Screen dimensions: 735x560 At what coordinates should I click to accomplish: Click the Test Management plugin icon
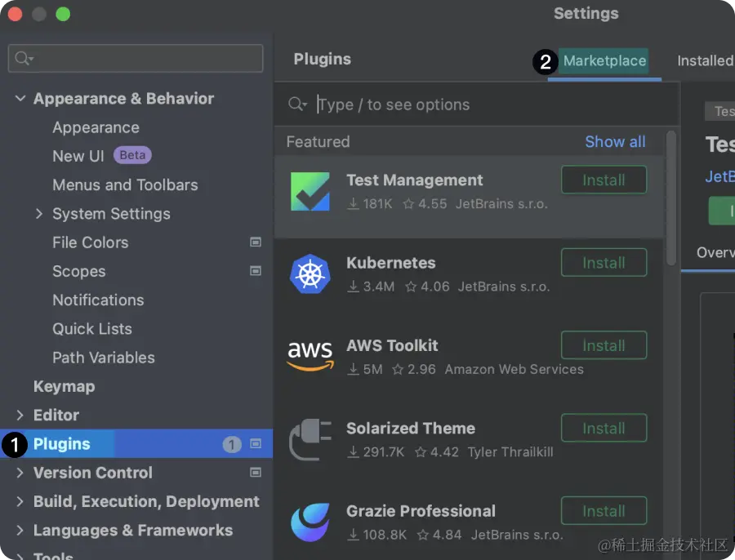[x=310, y=191]
